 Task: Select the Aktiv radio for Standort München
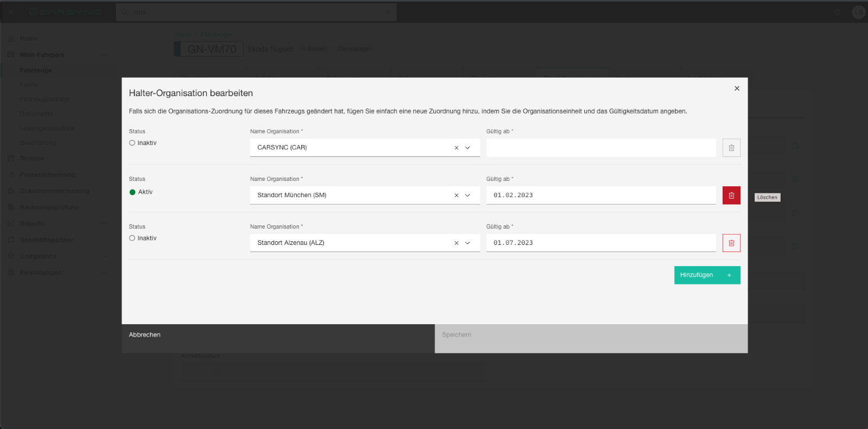coord(132,192)
